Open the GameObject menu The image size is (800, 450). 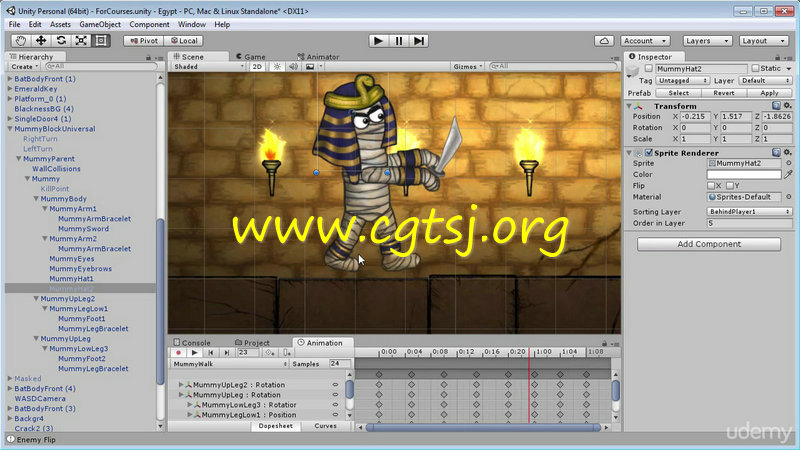pyautogui.click(x=100, y=24)
